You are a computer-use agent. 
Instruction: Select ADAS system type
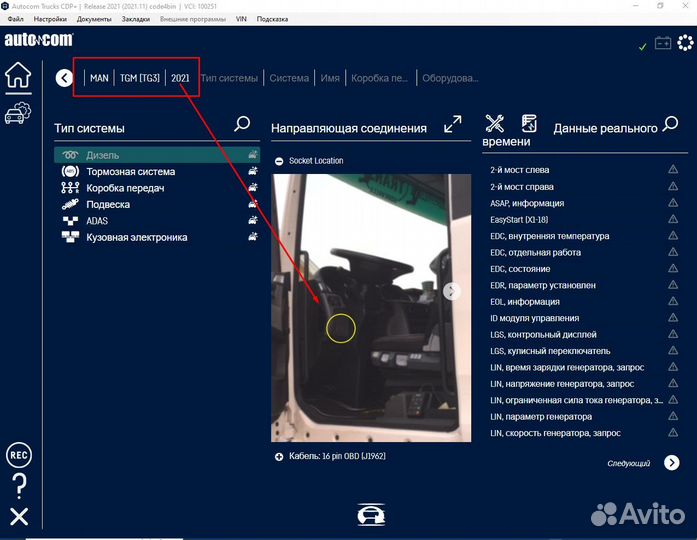point(157,220)
